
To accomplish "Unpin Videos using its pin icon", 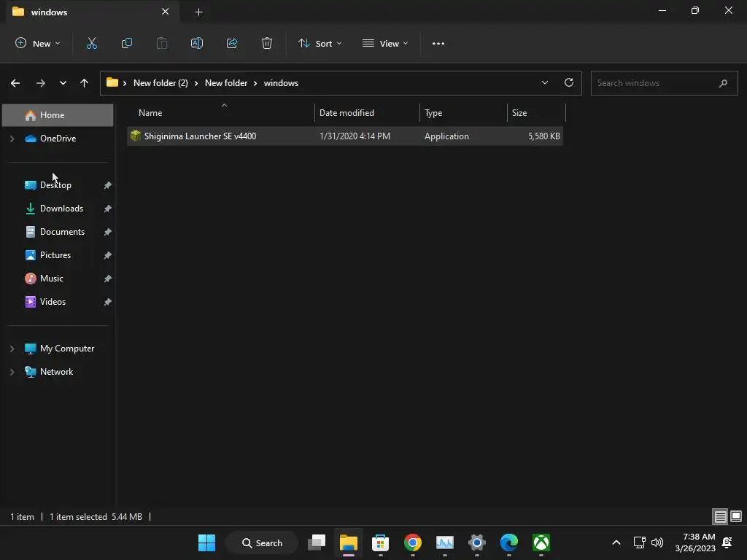I will (108, 302).
